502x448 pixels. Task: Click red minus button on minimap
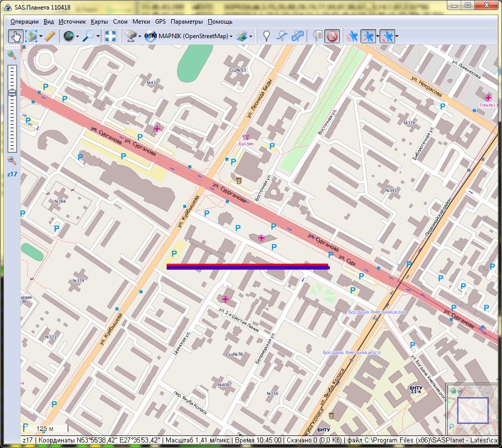pos(459,391)
